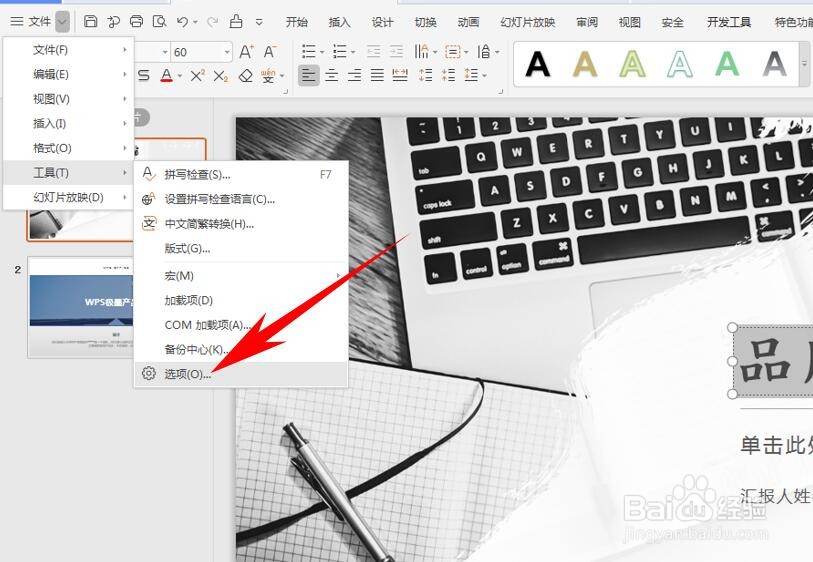
Task: Click 选项(O)... in the Tools submenu
Action: [x=241, y=374]
